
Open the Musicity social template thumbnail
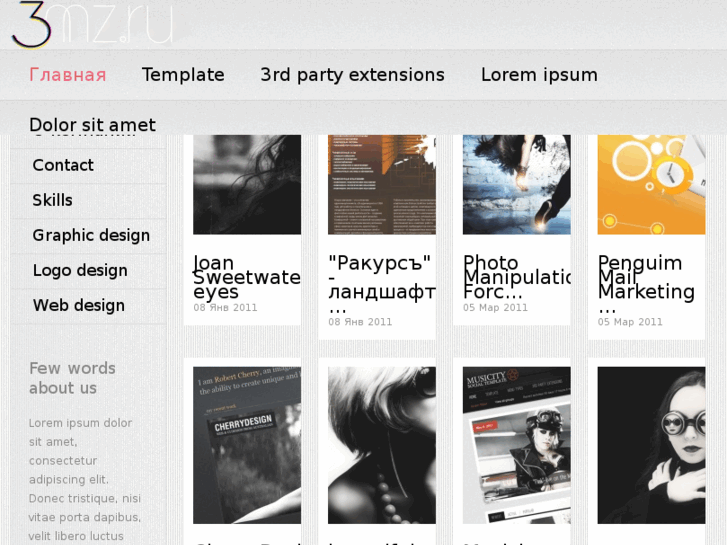pos(517,445)
